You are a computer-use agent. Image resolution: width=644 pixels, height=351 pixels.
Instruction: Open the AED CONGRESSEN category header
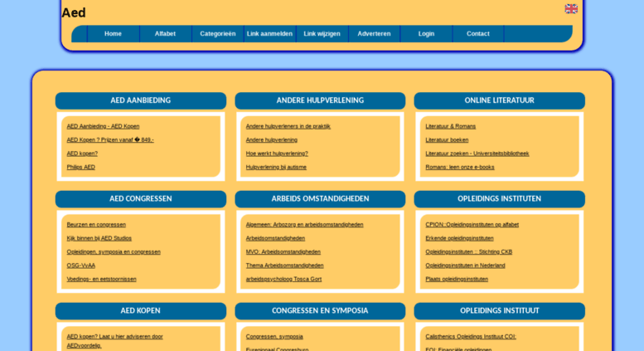pyautogui.click(x=140, y=198)
